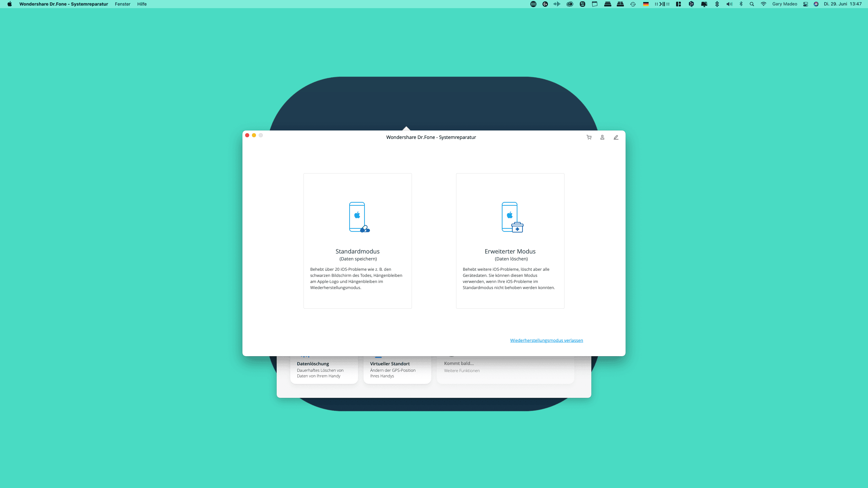The image size is (868, 488).
Task: Open the Apple menu
Action: pyautogui.click(x=9, y=4)
